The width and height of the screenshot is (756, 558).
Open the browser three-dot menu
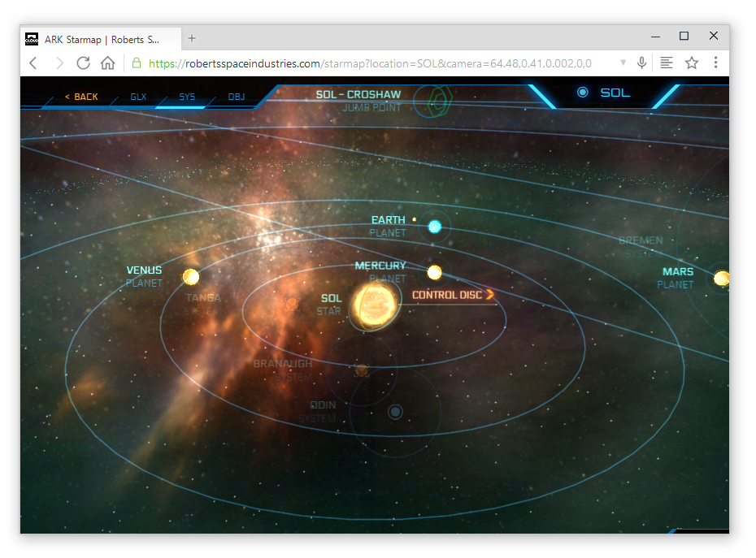click(x=715, y=63)
